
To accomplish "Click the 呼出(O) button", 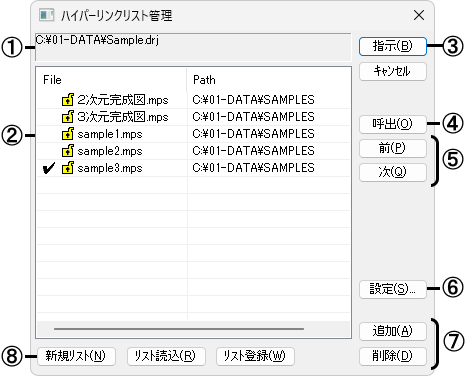I will 393,124.
